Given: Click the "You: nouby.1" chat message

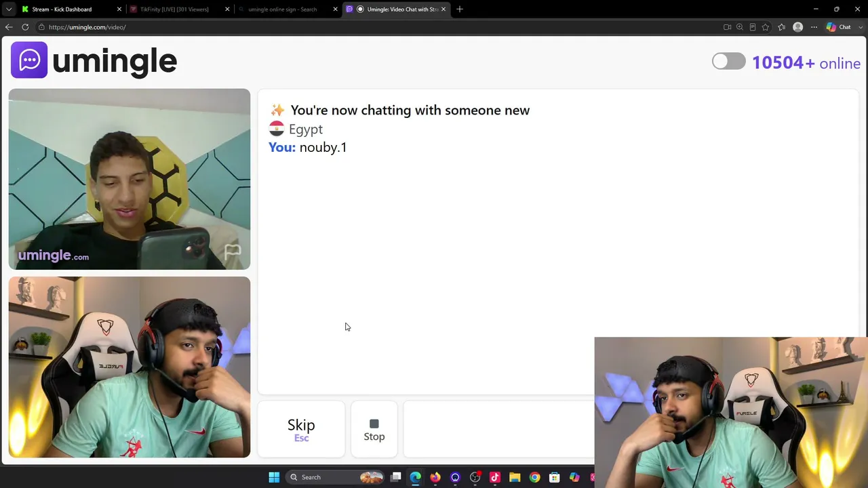Looking at the screenshot, I should [308, 147].
